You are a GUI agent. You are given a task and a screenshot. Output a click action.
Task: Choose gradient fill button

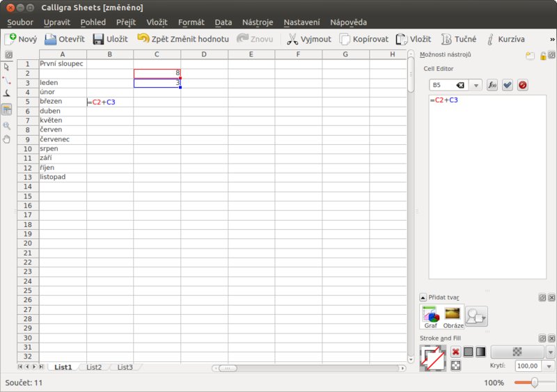[x=480, y=352]
